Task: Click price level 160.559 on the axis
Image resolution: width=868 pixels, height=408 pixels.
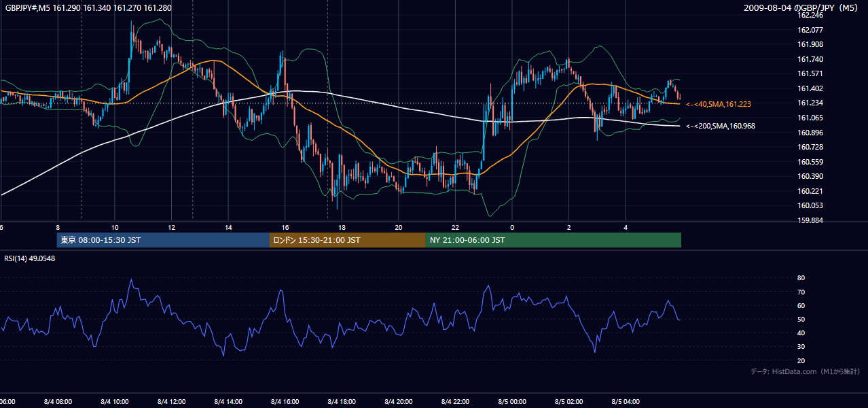Action: coord(810,162)
